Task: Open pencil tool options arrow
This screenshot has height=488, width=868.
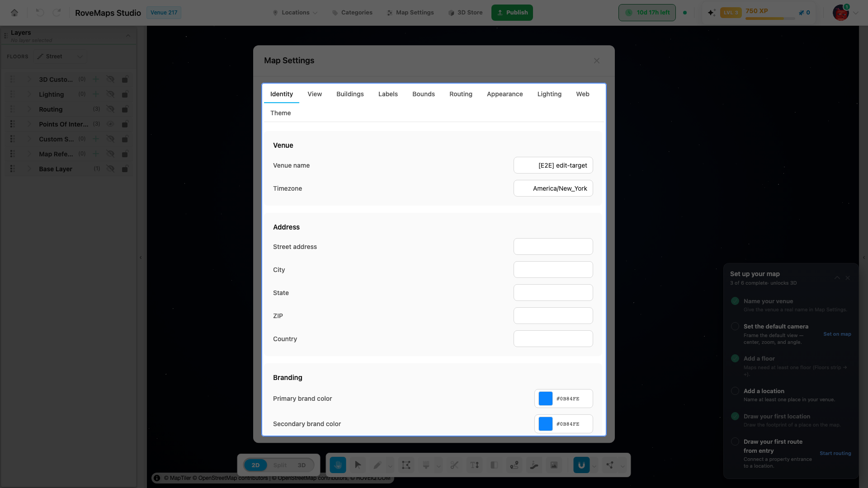Action: pos(390,465)
